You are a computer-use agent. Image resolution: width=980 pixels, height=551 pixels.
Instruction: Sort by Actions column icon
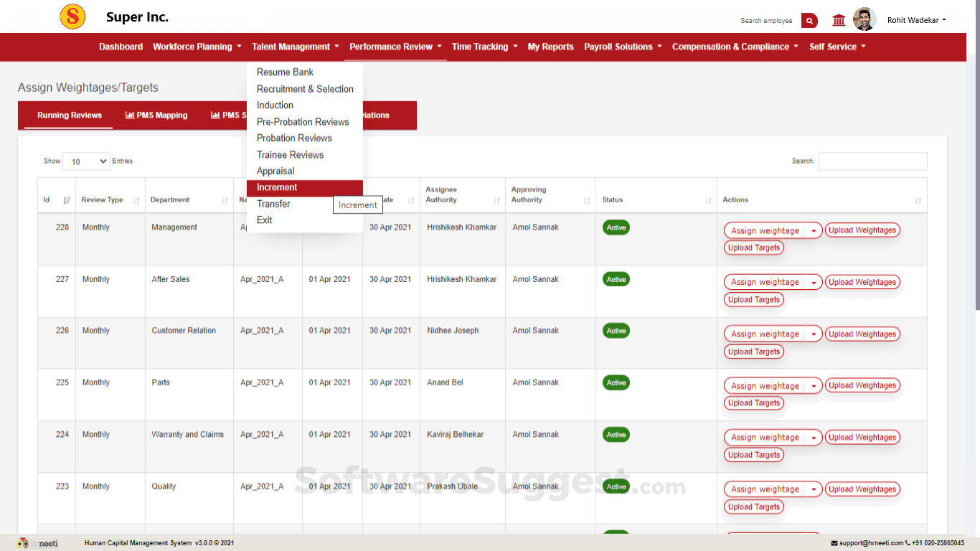pos(918,201)
